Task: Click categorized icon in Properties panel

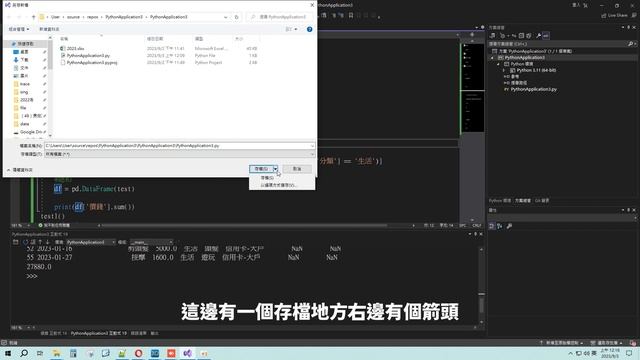Action: click(x=492, y=226)
